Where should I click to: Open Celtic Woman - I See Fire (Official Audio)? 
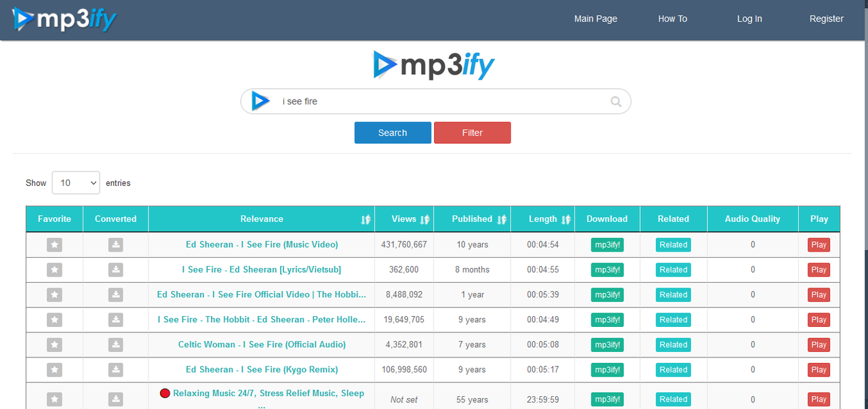pos(262,345)
